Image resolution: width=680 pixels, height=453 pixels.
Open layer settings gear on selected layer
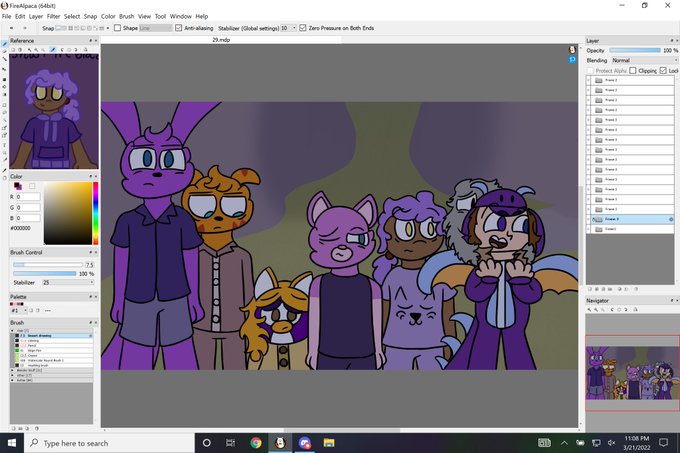(x=671, y=219)
